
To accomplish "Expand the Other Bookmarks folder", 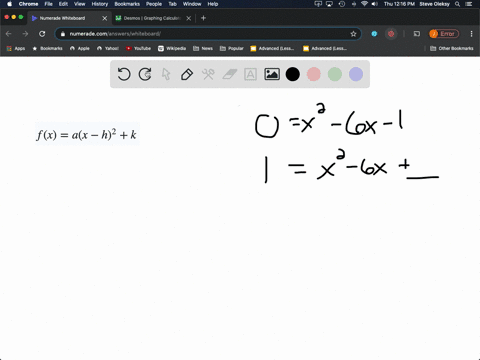I will [x=452, y=48].
